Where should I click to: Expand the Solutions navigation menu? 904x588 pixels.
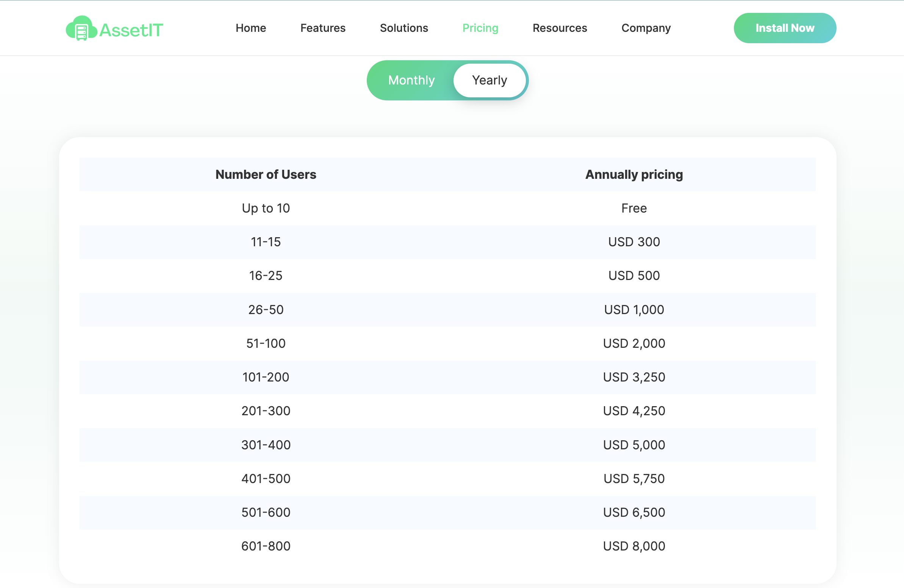coord(404,28)
